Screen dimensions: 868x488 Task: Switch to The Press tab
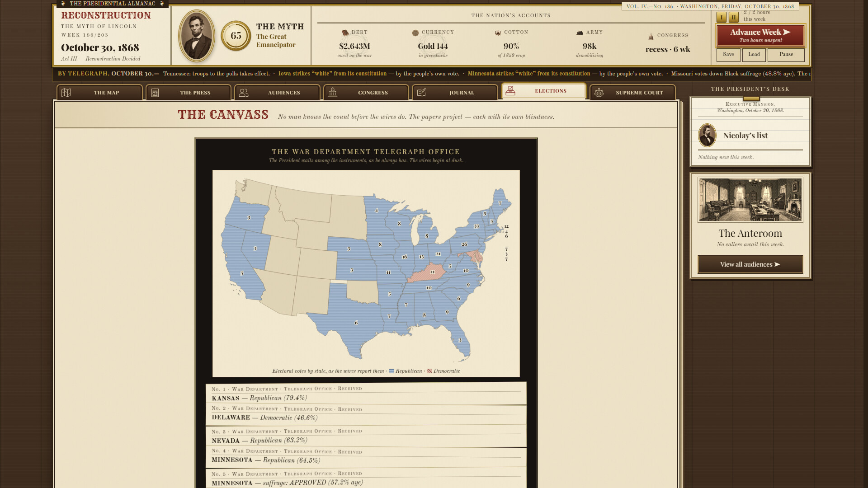(189, 93)
